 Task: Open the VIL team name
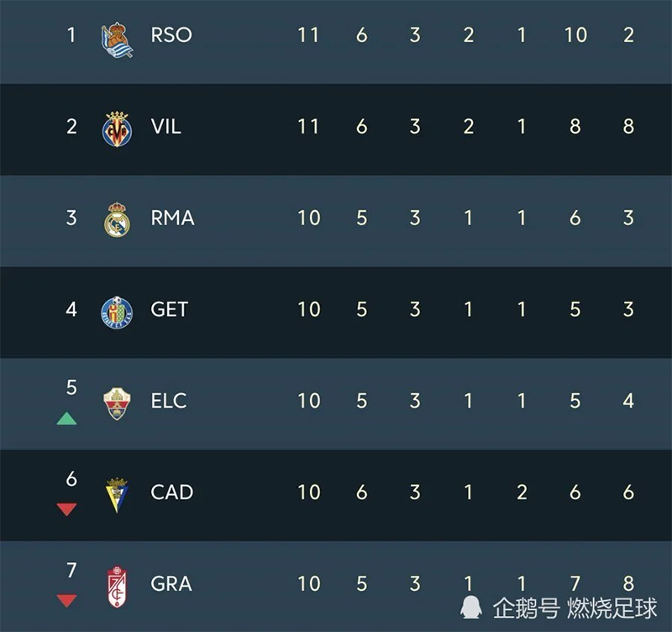tap(165, 126)
